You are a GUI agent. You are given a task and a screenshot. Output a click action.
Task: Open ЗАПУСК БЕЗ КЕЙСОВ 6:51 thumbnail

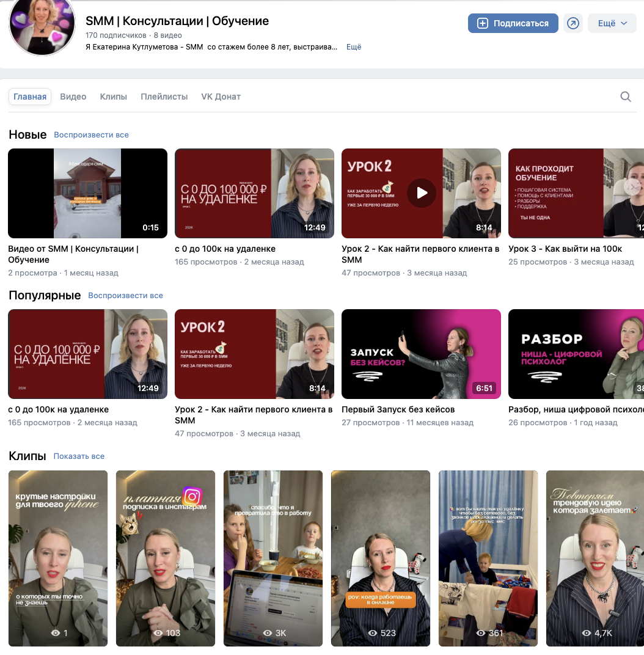tap(421, 354)
